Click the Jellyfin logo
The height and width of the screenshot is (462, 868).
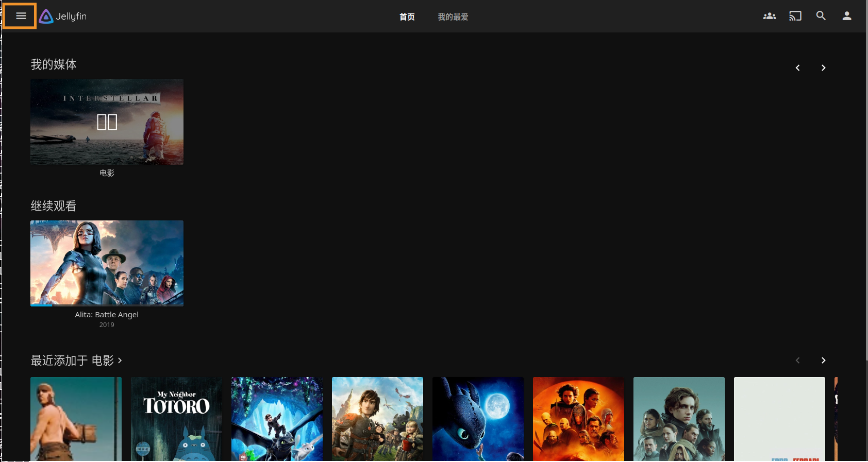(x=63, y=16)
